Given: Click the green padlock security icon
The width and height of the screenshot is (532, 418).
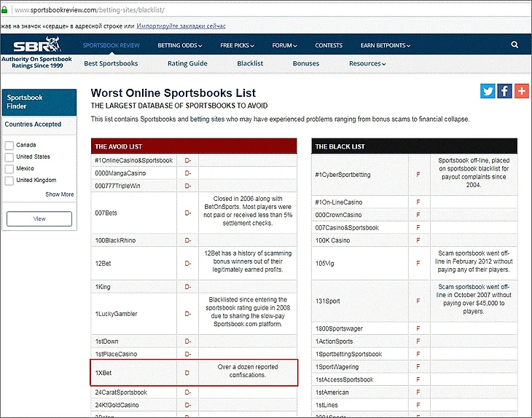Looking at the screenshot, I should point(5,11).
